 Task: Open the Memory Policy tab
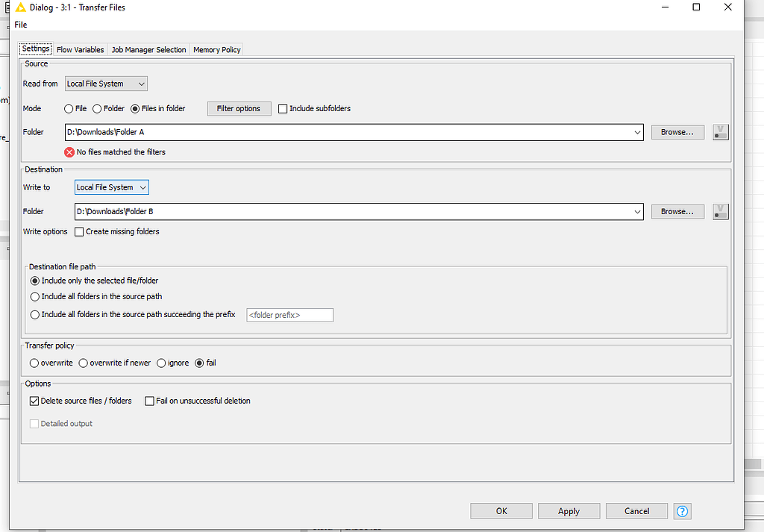click(216, 49)
